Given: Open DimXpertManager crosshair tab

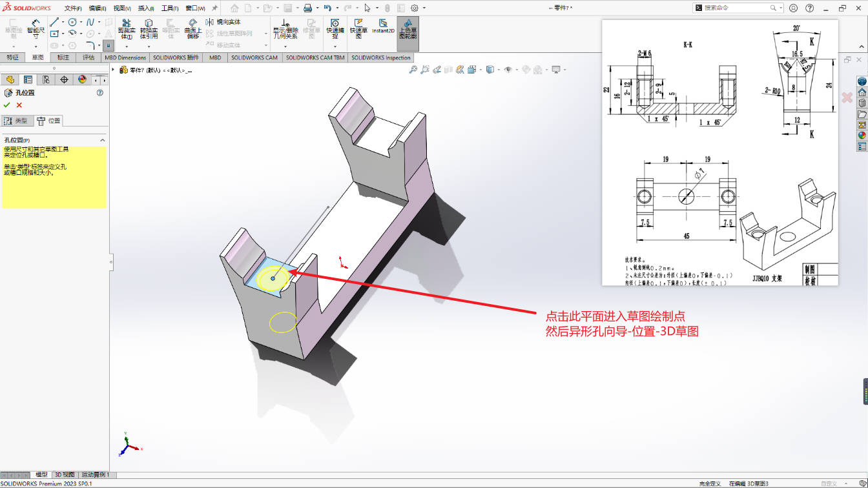Looking at the screenshot, I should (63, 79).
